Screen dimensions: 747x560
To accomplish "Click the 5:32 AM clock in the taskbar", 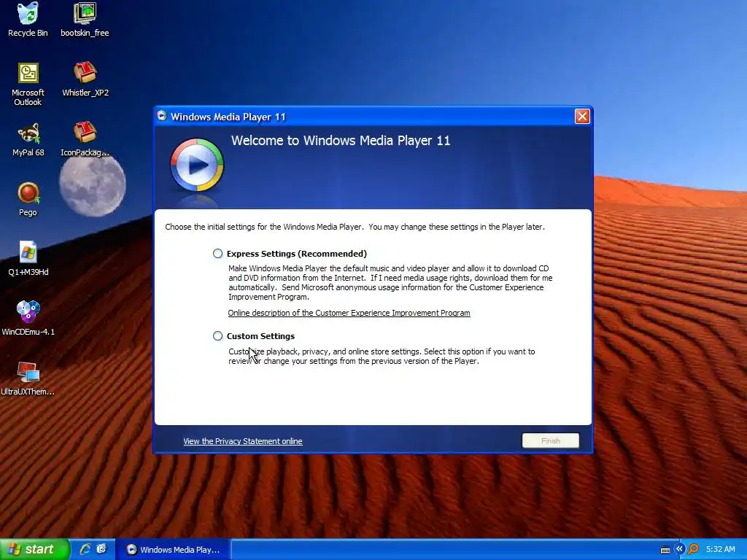I will [x=720, y=550].
